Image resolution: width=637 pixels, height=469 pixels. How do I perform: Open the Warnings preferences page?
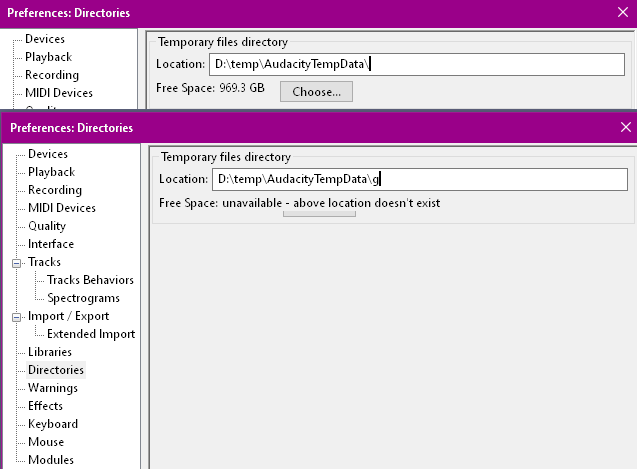click(x=53, y=388)
